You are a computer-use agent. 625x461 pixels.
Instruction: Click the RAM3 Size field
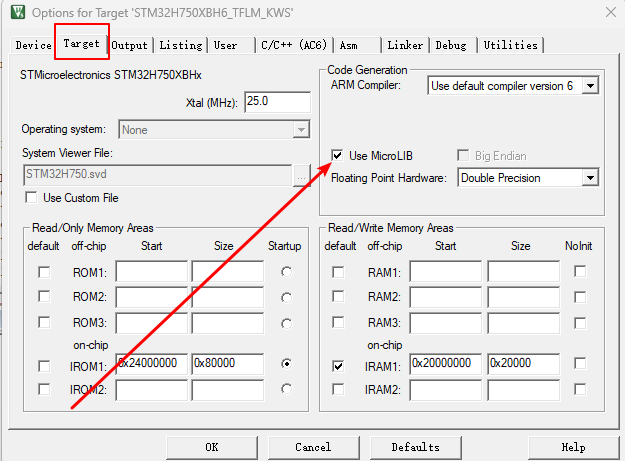pos(524,323)
